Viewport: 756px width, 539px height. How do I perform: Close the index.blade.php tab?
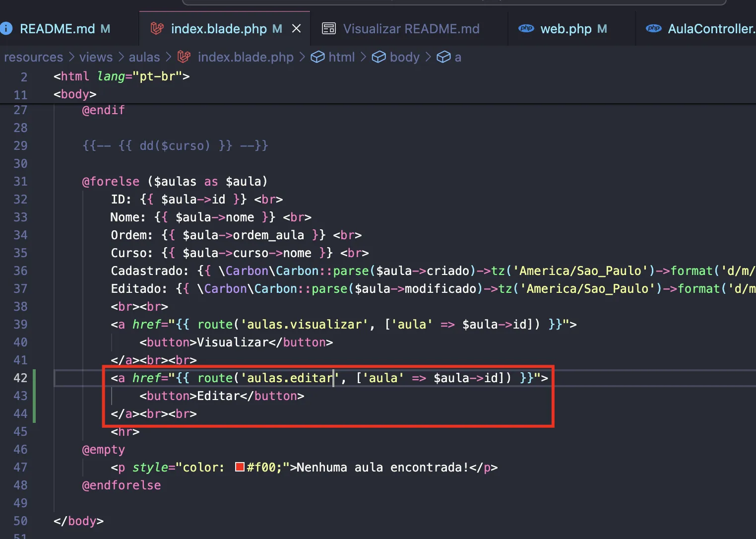pyautogui.click(x=296, y=29)
